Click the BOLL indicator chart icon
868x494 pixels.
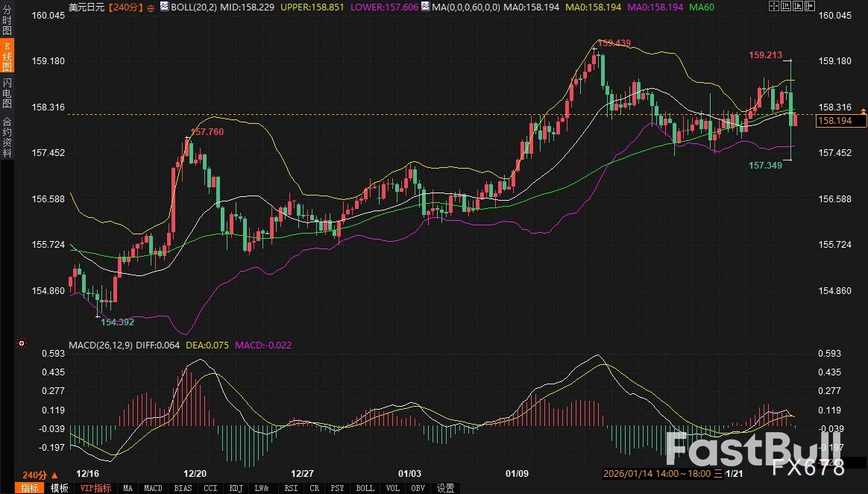[166, 7]
